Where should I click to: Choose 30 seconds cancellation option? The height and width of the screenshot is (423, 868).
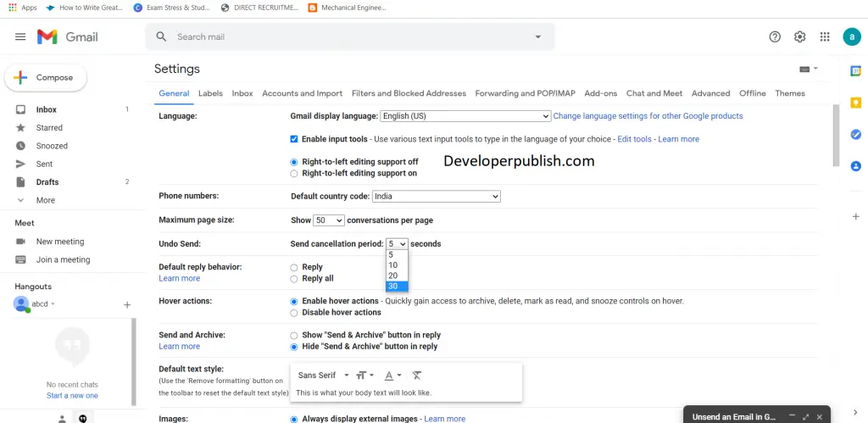click(397, 287)
